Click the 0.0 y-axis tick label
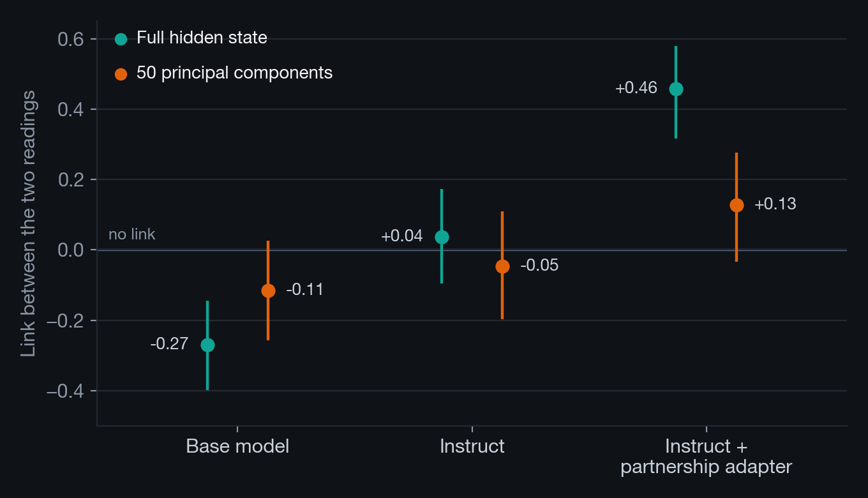Image resolution: width=868 pixels, height=498 pixels. (71, 250)
